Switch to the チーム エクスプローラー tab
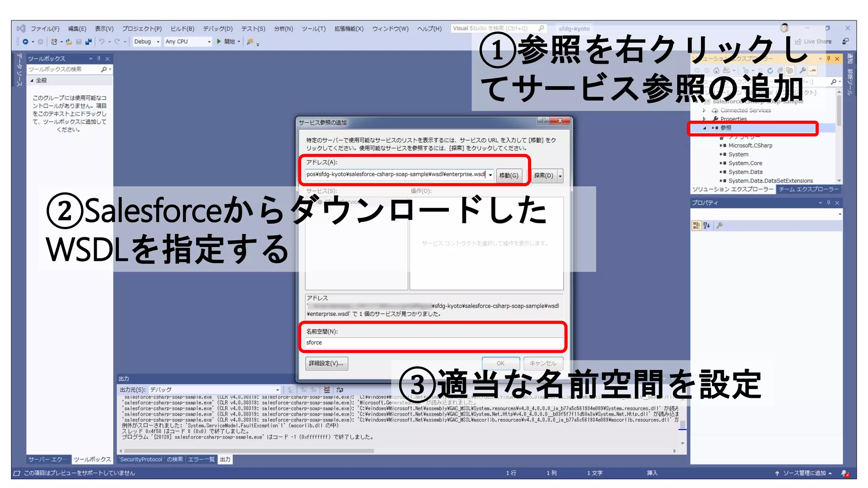Screen dimensions: 868x488 (808, 189)
